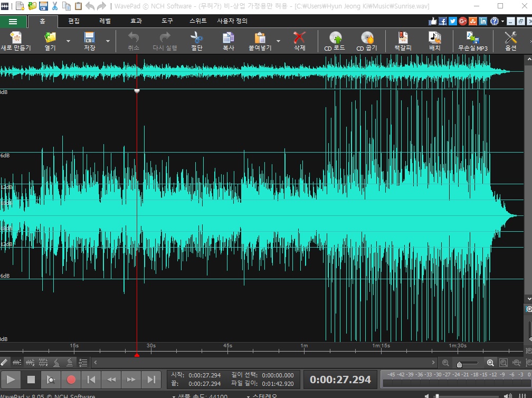Switch to the 사용자 정의 tab
Screen dimensions: 532x398
(232, 21)
